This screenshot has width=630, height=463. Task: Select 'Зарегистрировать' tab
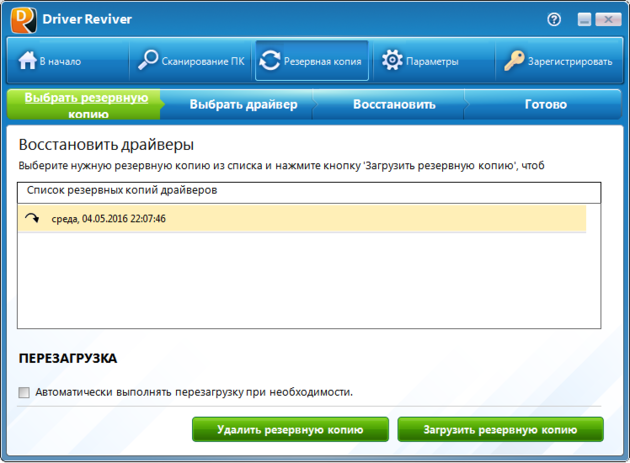coord(569,61)
